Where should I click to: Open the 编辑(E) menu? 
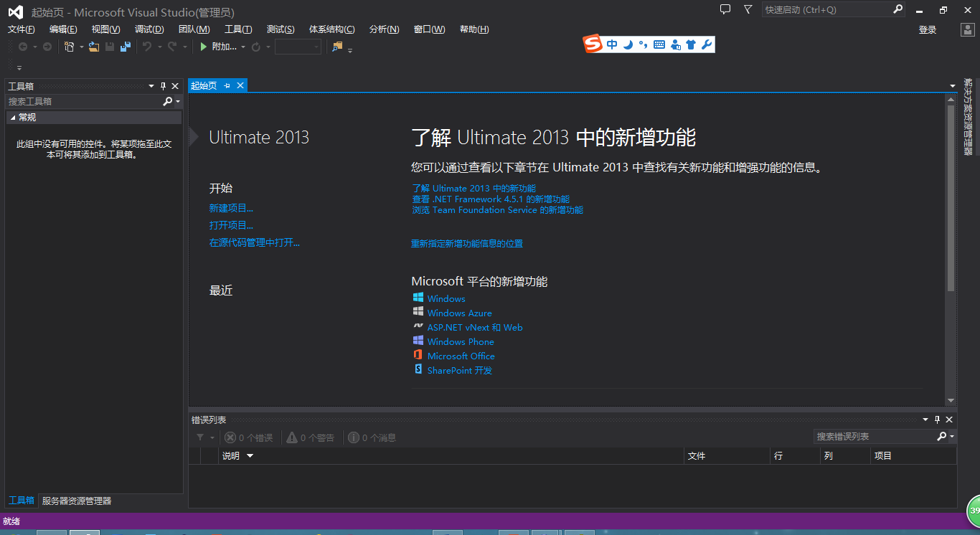coord(63,29)
